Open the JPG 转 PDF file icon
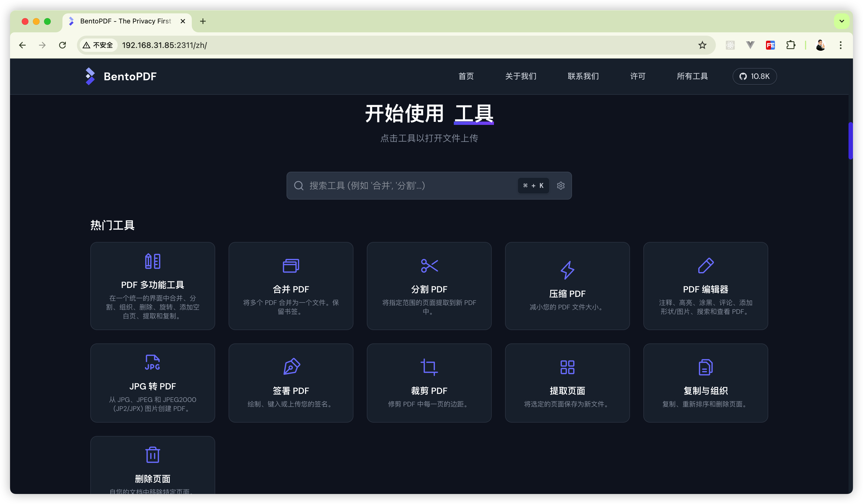 tap(152, 363)
